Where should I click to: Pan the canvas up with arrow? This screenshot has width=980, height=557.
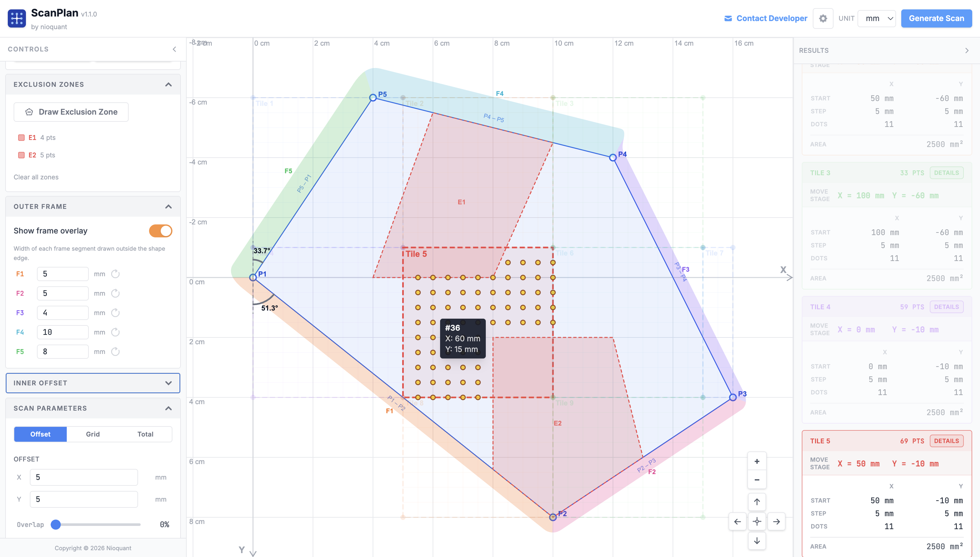point(757,502)
